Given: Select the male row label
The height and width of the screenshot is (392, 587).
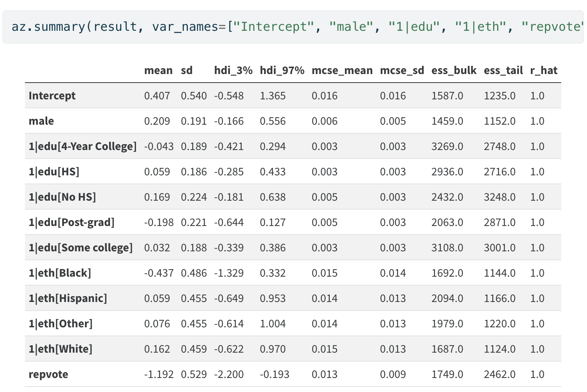Looking at the screenshot, I should coord(41,121).
